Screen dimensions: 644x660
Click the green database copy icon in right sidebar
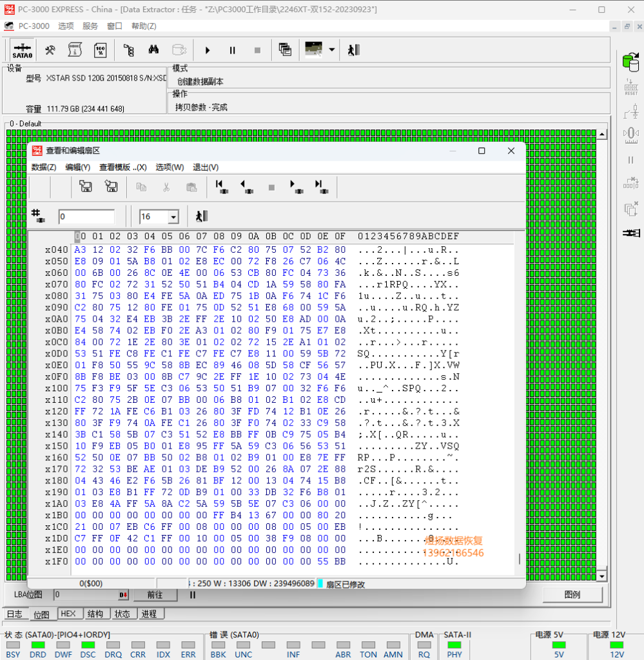pyautogui.click(x=630, y=63)
